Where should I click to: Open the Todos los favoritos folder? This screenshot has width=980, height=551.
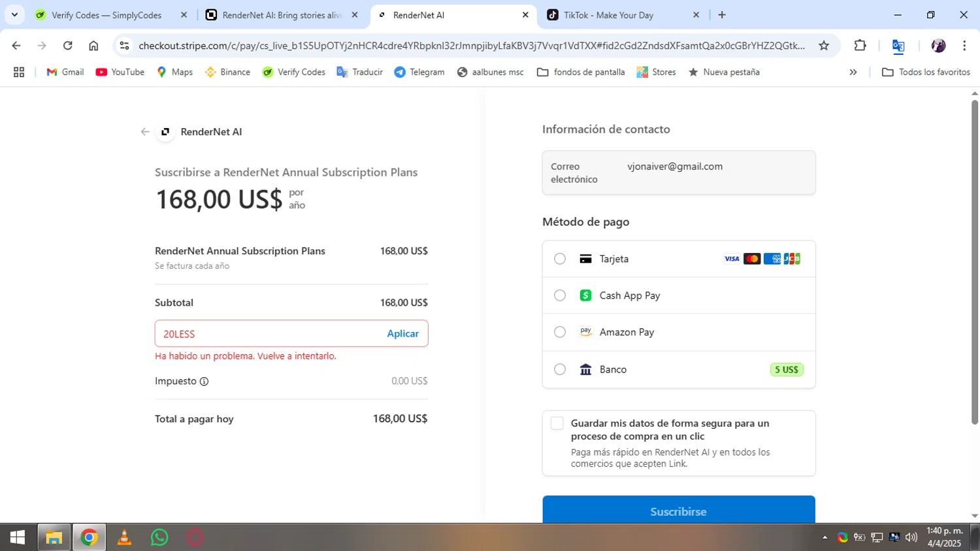coord(926,72)
